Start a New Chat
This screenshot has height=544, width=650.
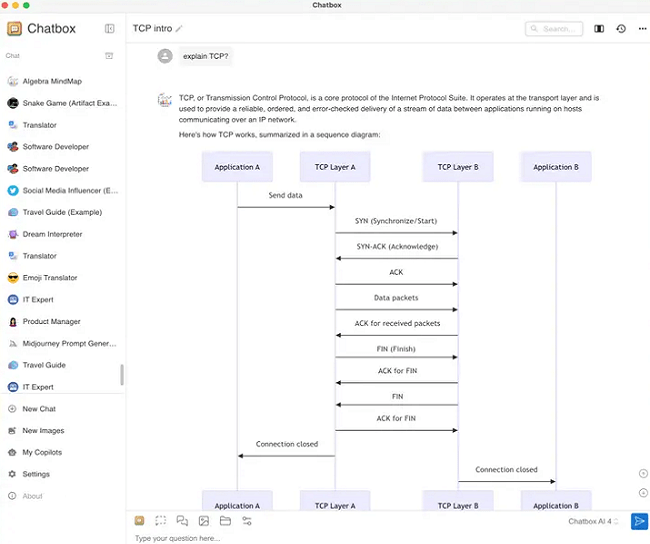[x=38, y=409]
